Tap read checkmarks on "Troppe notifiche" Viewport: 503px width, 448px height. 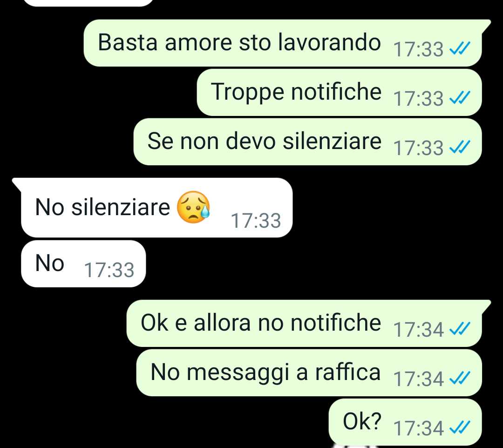pos(460,98)
